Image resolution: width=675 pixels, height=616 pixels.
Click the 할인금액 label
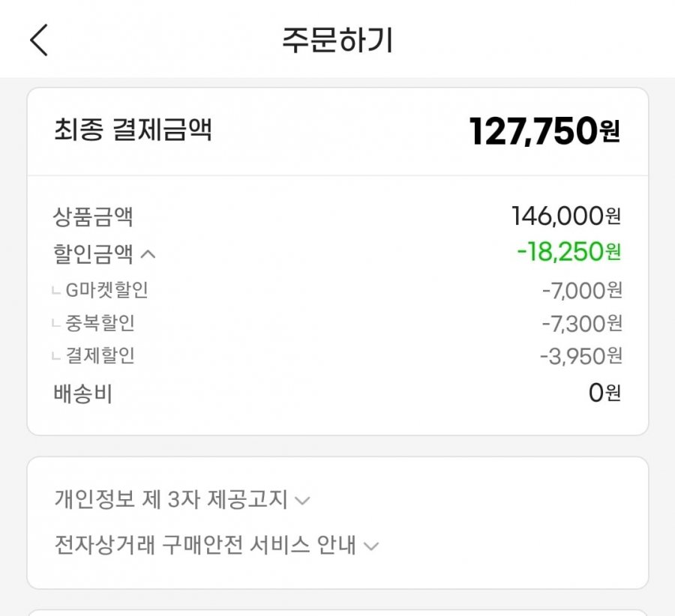tap(93, 253)
